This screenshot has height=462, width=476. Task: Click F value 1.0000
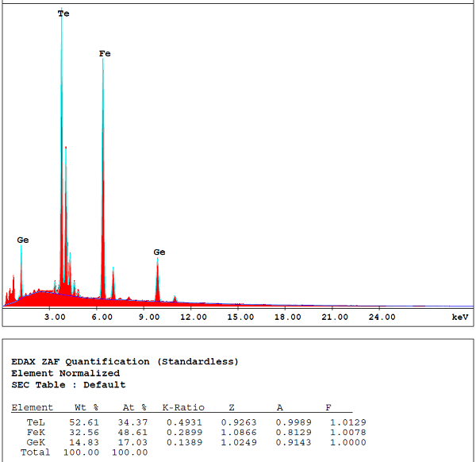[x=348, y=443]
